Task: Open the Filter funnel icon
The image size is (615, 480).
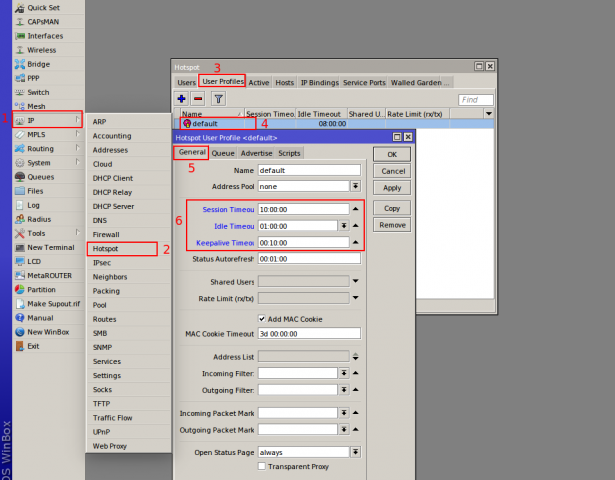Action: click(x=218, y=99)
